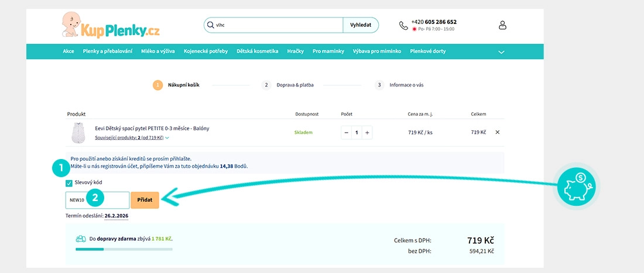The image size is (644, 273).
Task: Click the Skladem availability text
Action: [x=303, y=133]
